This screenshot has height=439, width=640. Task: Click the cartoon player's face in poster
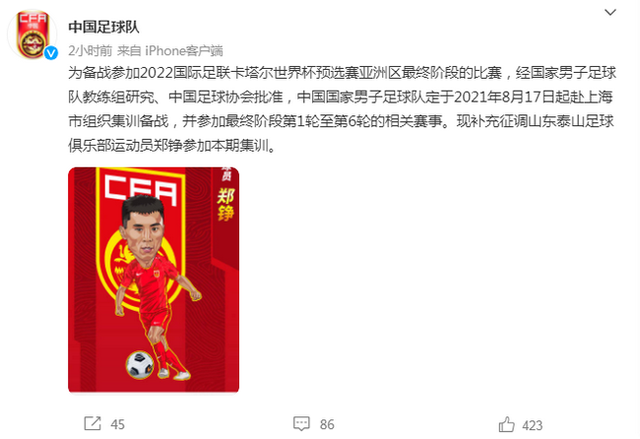pyautogui.click(x=144, y=235)
